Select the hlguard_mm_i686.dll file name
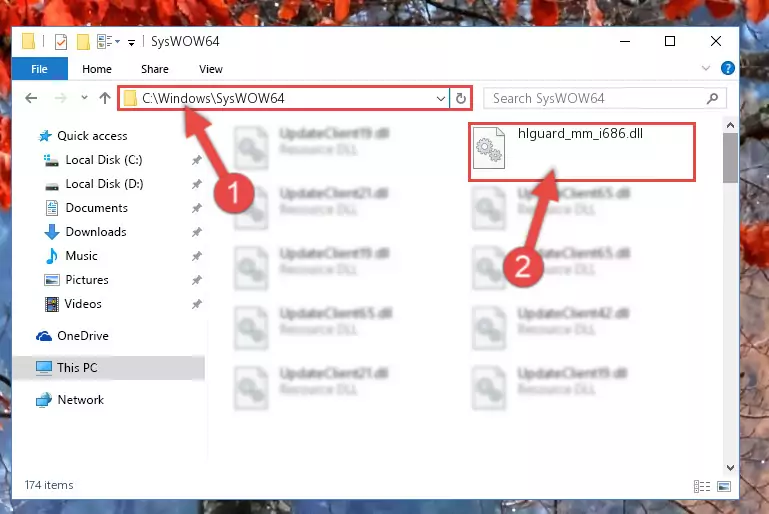This screenshot has height=514, width=769. (580, 133)
